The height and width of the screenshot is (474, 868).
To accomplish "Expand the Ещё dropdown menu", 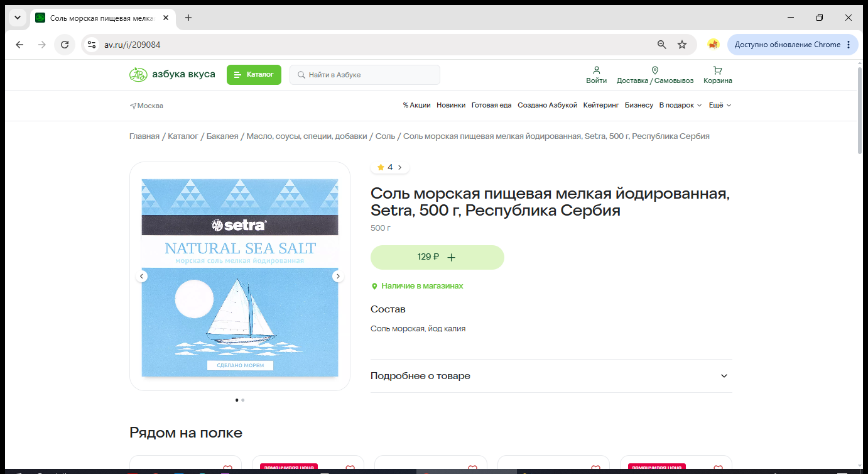I will (x=720, y=106).
